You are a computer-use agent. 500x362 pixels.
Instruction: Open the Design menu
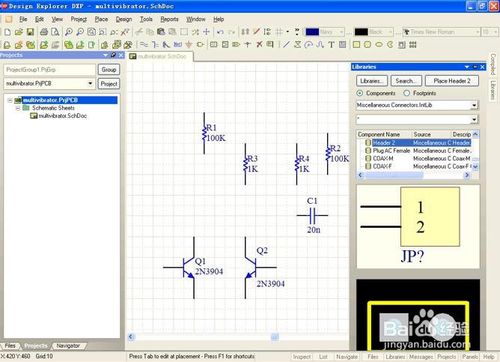pos(124,19)
